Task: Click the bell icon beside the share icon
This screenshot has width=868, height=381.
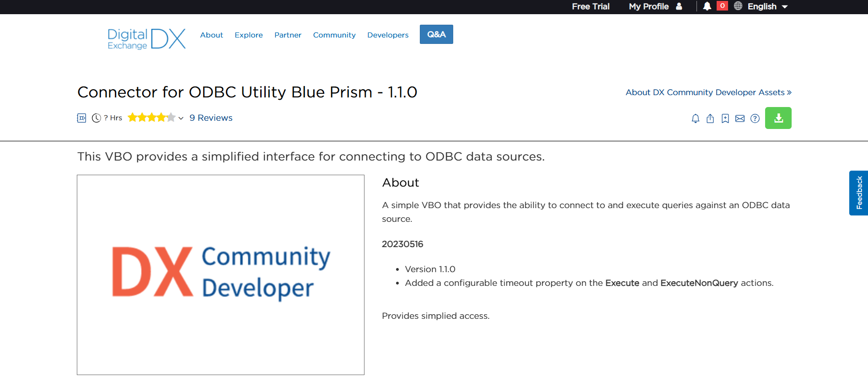Action: [695, 118]
